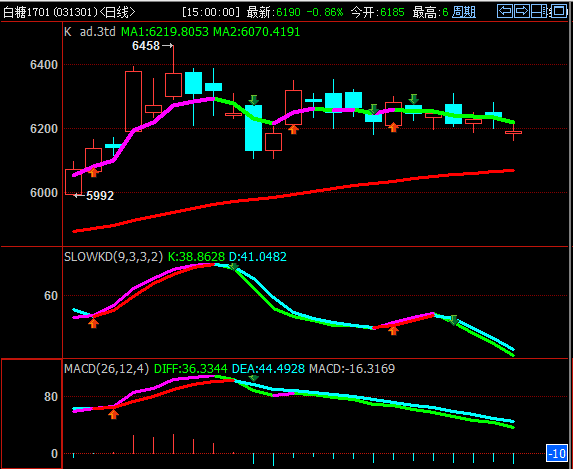
Task: Click the 白糖1701 contract title
Action: coord(26,12)
